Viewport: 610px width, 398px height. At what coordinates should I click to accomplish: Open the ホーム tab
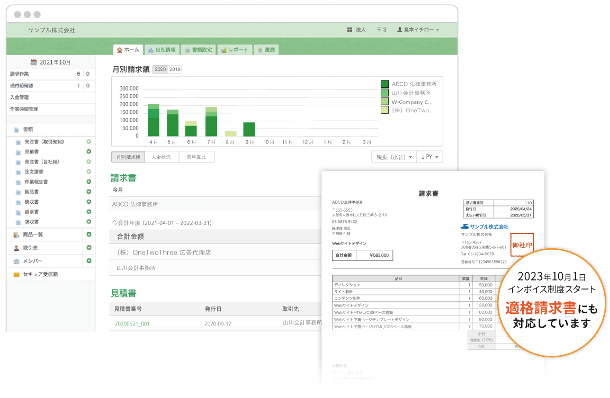128,50
